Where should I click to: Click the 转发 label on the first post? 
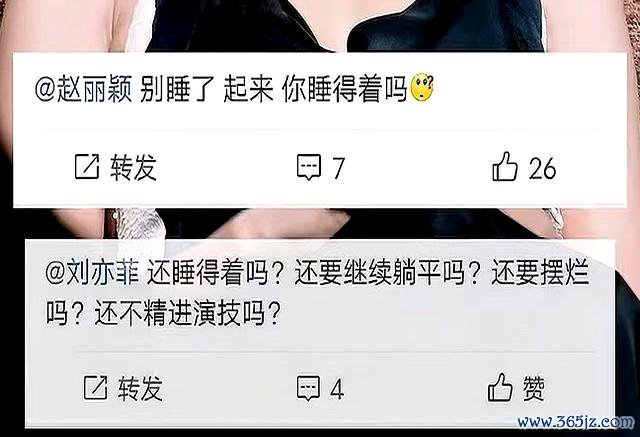pos(133,167)
